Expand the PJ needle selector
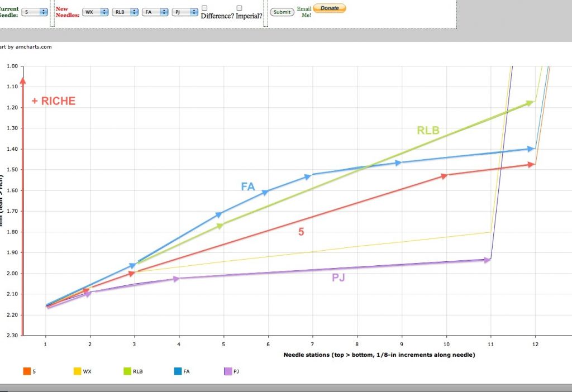The height and width of the screenshot is (392, 572). (x=185, y=12)
